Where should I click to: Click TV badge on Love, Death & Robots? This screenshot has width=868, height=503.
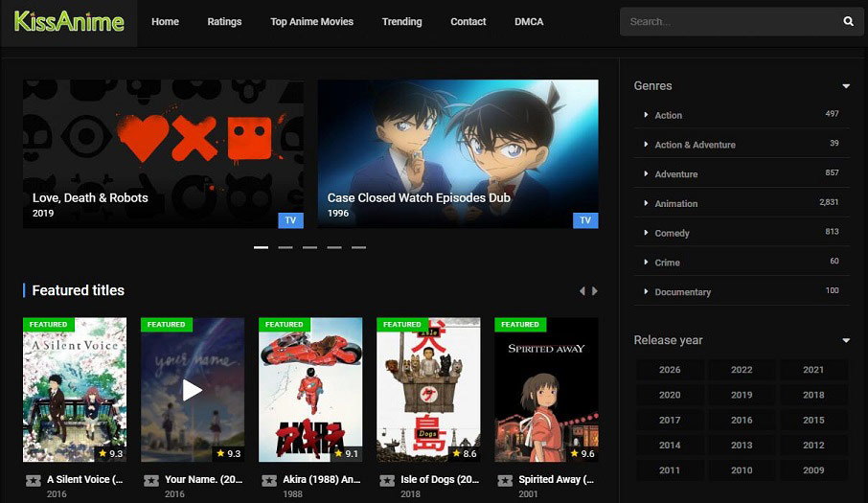point(290,220)
